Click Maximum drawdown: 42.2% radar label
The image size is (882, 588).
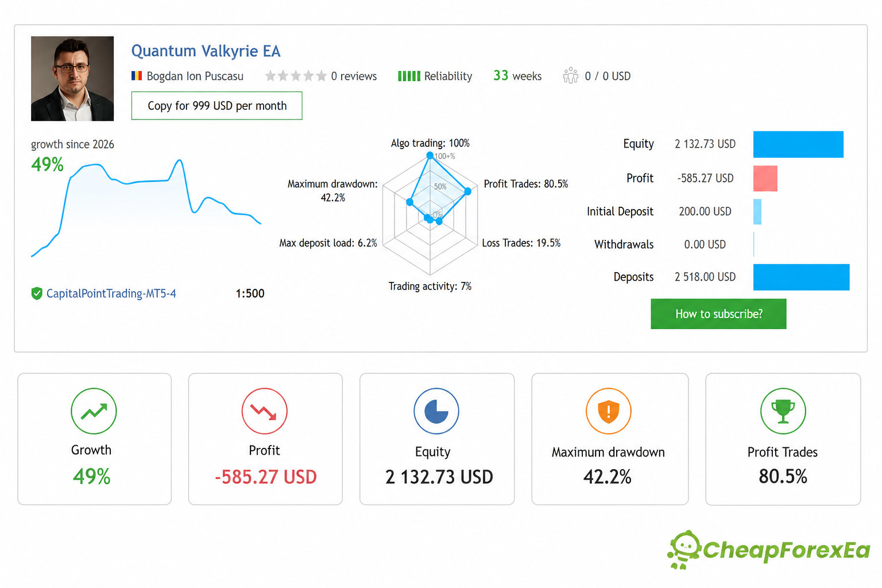[332, 191]
